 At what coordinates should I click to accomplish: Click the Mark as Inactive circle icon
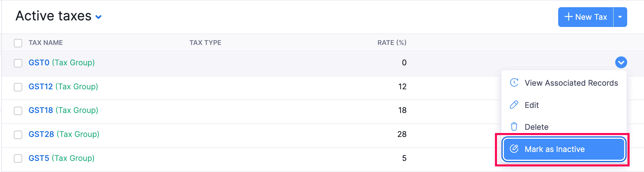[514, 149]
